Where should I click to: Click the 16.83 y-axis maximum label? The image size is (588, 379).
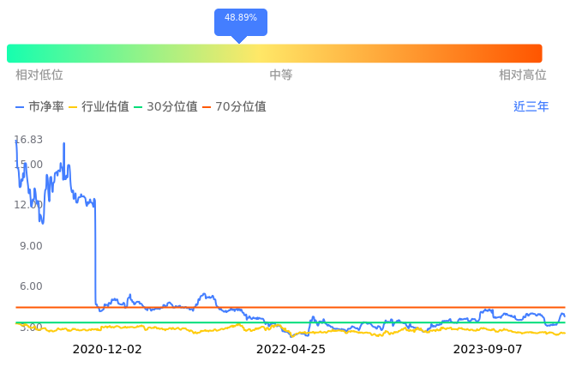28,139
